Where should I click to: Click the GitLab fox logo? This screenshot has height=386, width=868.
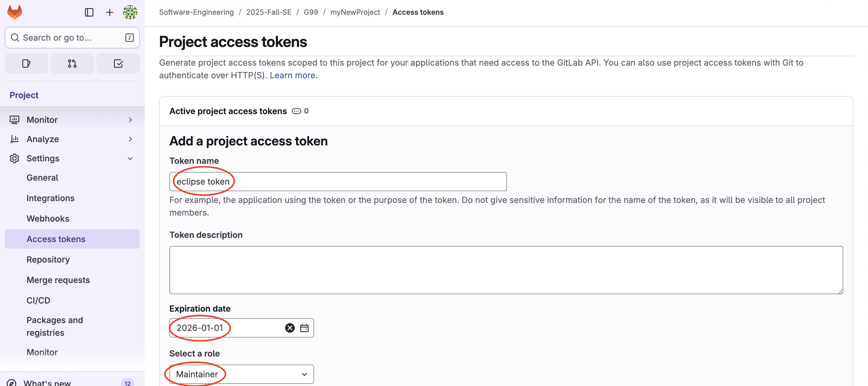pyautogui.click(x=15, y=12)
